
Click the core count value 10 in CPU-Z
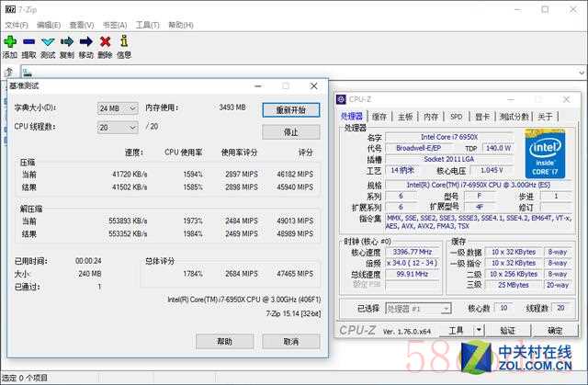pos(503,308)
